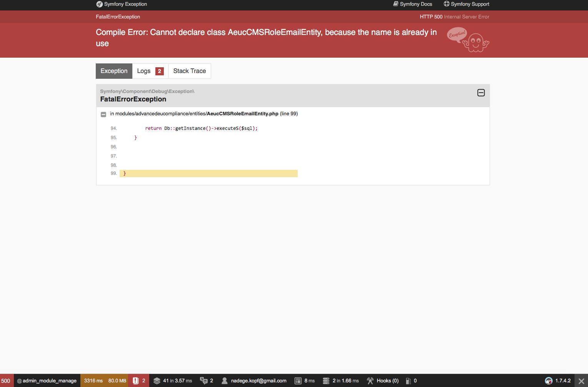Click the 8 ms Twig render time
This screenshot has height=387, width=588.
(x=310, y=381)
